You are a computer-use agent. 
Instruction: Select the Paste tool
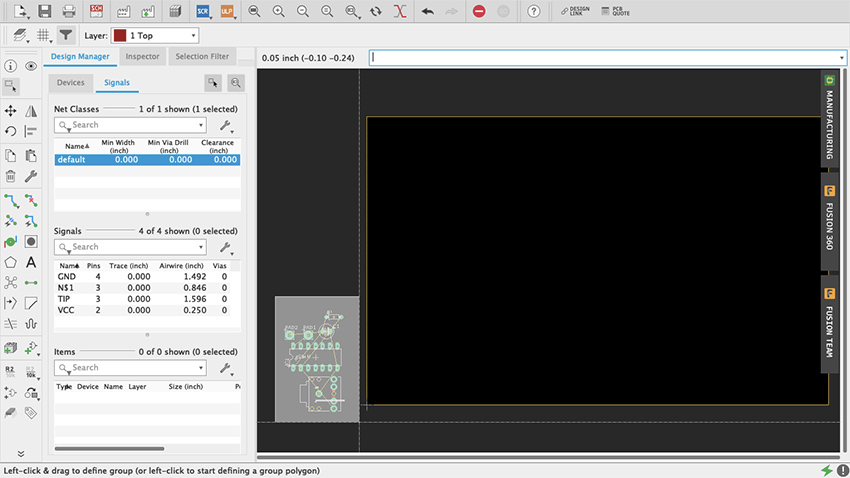(31, 156)
